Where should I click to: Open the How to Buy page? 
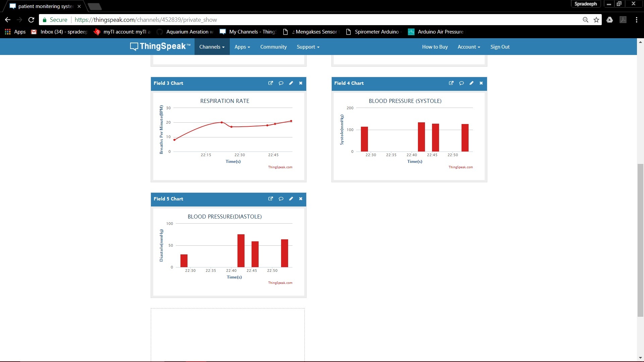(435, 47)
